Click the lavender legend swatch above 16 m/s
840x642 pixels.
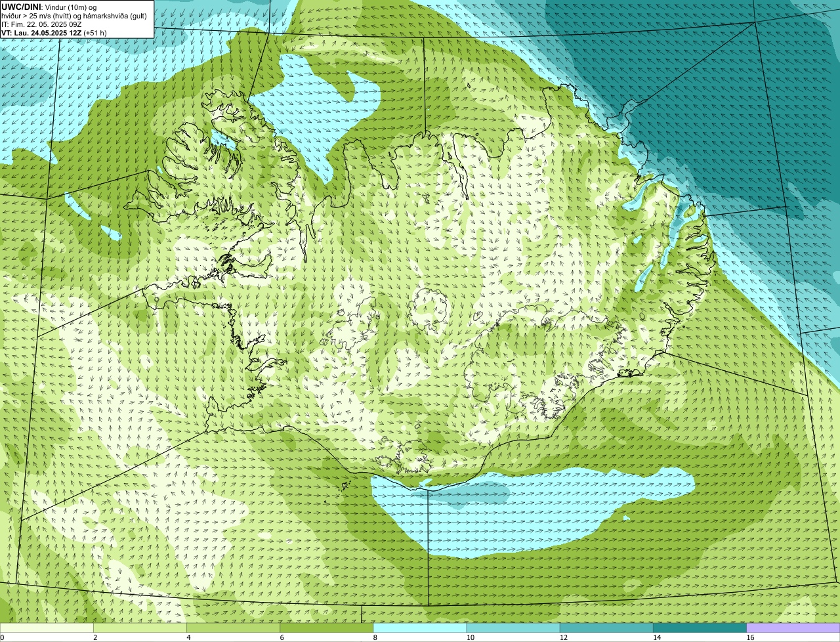(793, 628)
